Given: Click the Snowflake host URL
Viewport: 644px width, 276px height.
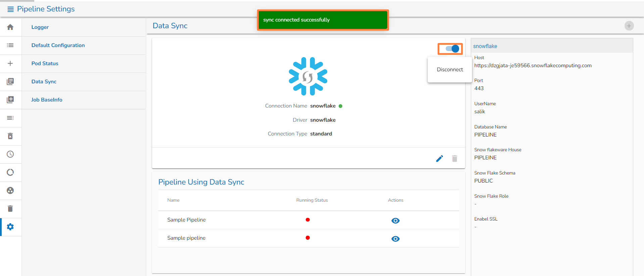Looking at the screenshot, I should tap(533, 66).
